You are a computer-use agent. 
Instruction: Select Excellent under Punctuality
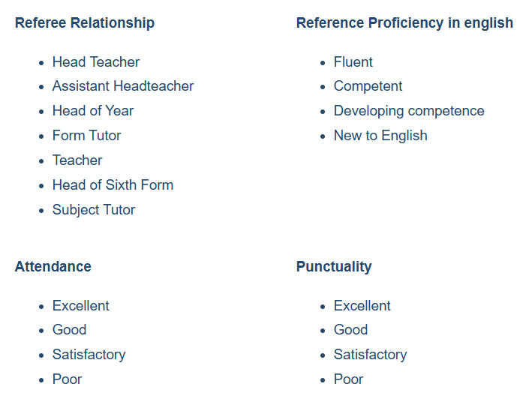tap(362, 305)
